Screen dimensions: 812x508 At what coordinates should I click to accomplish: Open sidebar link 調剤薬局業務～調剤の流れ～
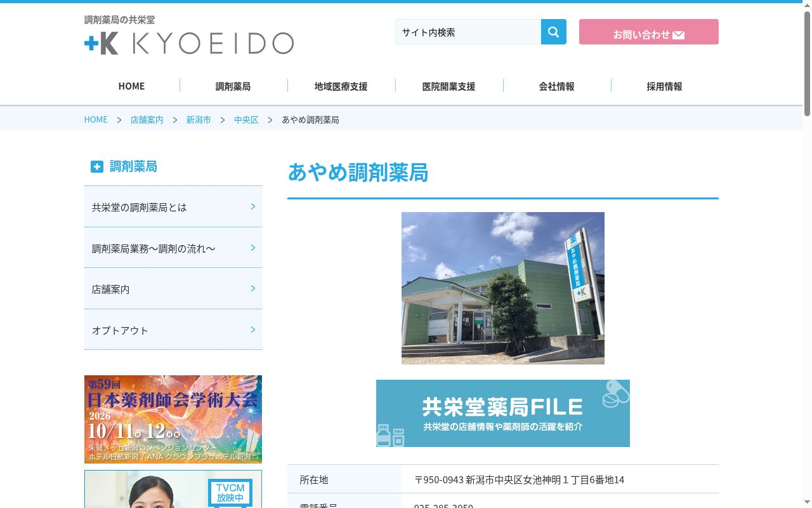pos(173,248)
